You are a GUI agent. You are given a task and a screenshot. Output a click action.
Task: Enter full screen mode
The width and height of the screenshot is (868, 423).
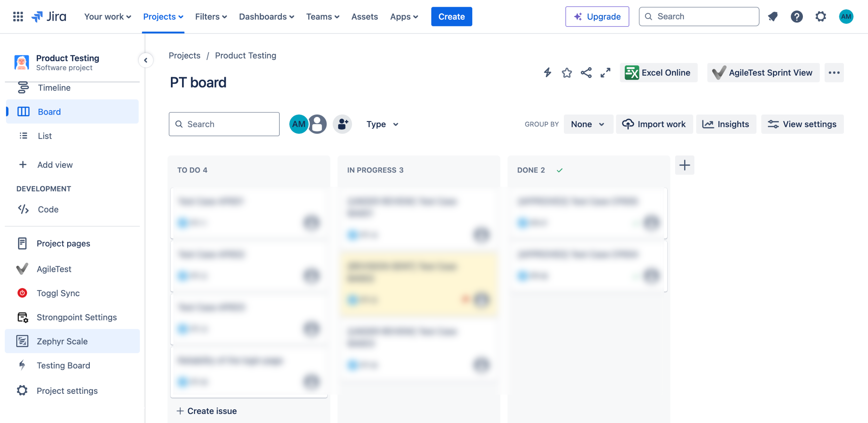pyautogui.click(x=605, y=73)
